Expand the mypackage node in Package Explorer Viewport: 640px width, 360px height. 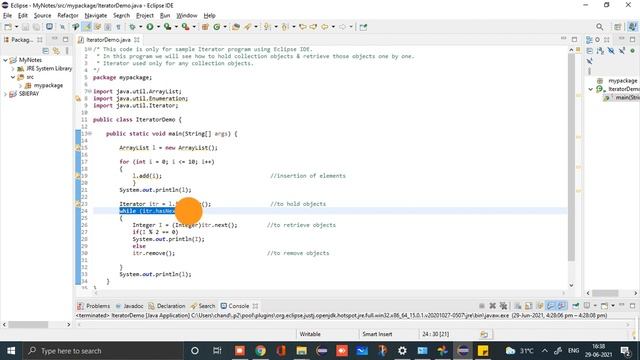(x=20, y=86)
